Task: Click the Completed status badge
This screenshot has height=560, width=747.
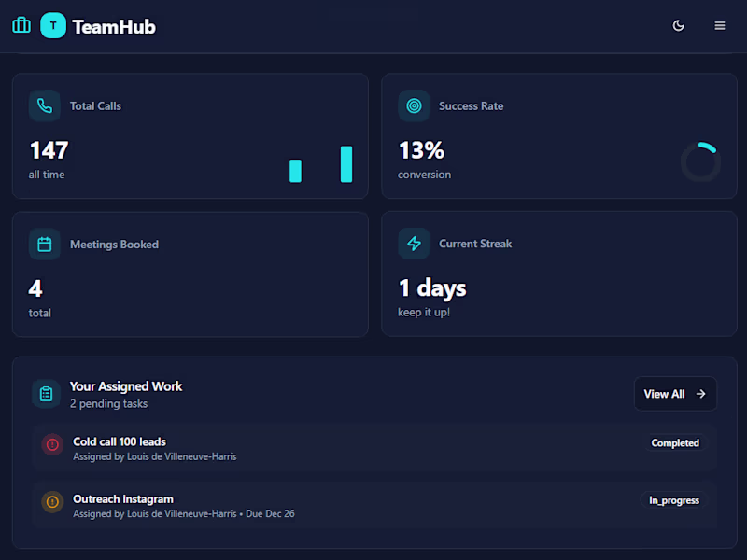Action: point(675,443)
